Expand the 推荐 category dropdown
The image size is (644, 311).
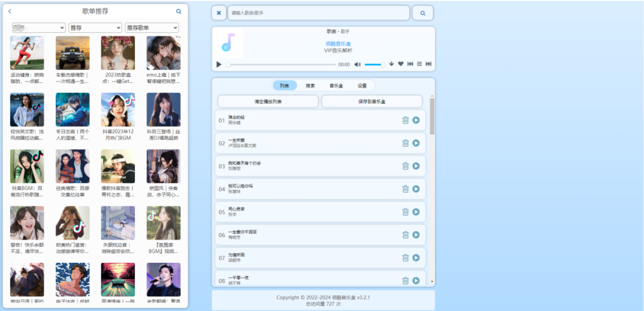click(x=95, y=28)
